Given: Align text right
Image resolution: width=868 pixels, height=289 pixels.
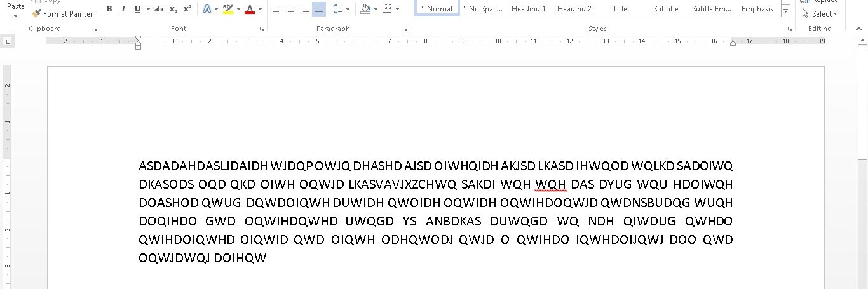Looking at the screenshot, I should [305, 9].
